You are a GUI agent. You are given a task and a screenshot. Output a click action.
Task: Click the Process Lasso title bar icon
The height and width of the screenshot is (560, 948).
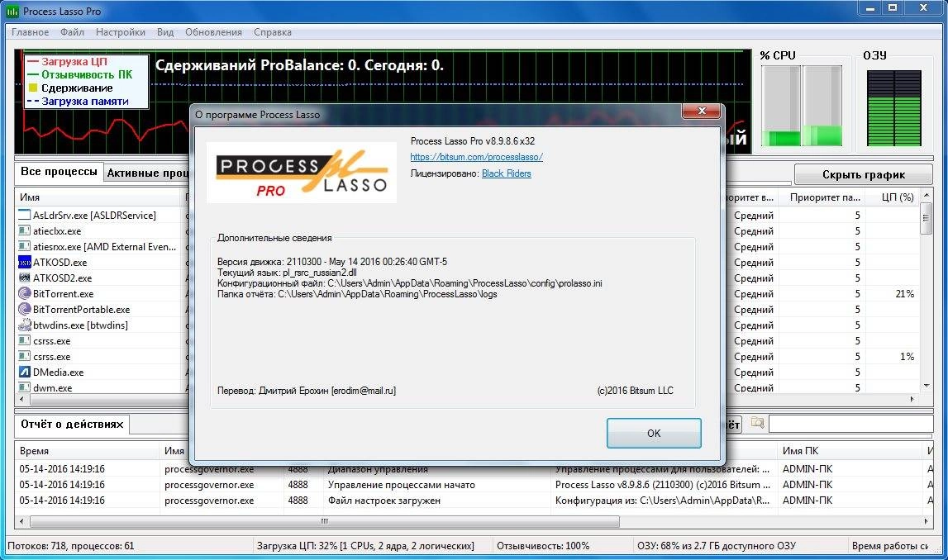click(x=12, y=12)
